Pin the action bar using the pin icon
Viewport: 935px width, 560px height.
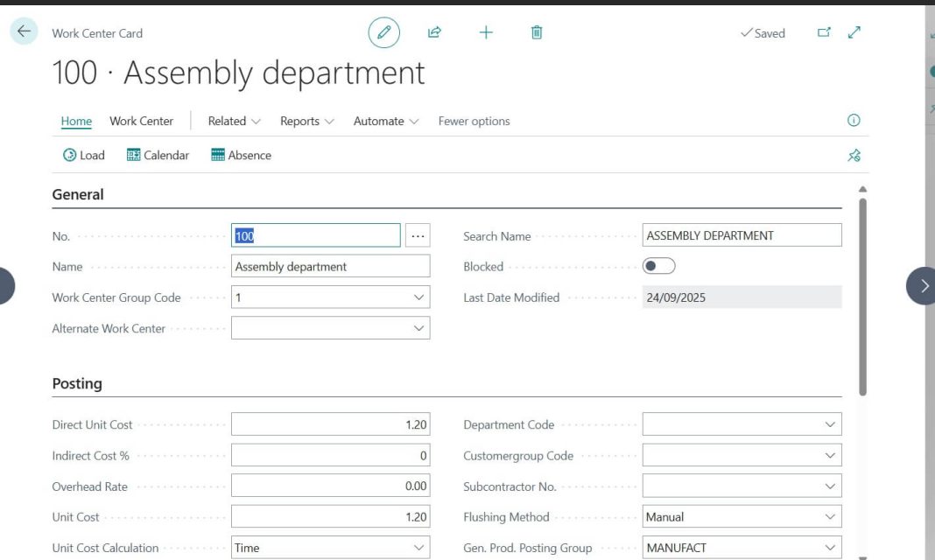(854, 155)
